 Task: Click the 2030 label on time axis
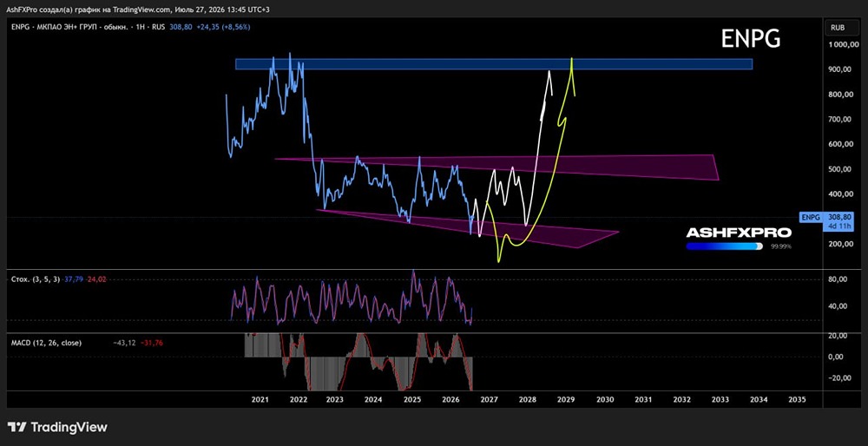(604, 399)
